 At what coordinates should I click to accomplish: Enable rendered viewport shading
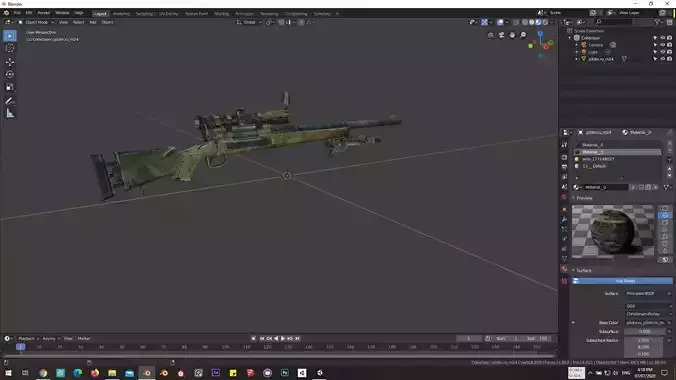click(x=545, y=22)
